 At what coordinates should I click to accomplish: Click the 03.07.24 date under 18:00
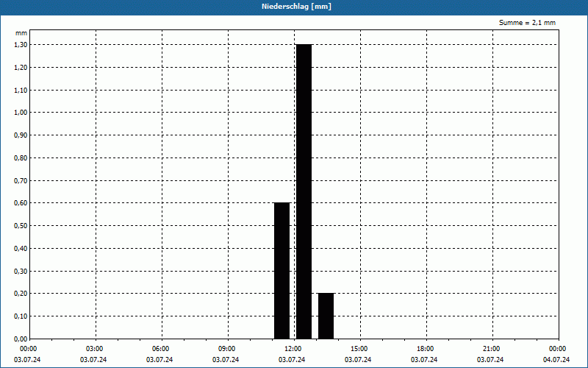click(424, 360)
